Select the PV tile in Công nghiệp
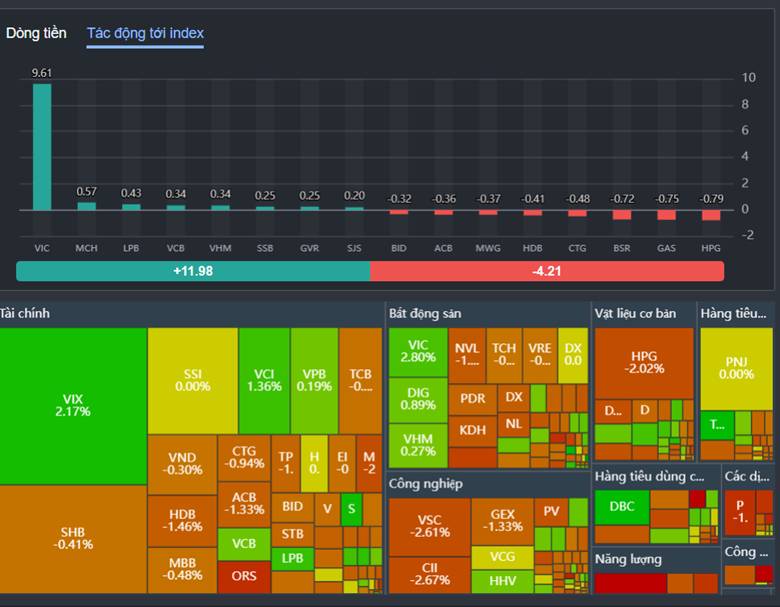The image size is (780, 607). coord(551,512)
